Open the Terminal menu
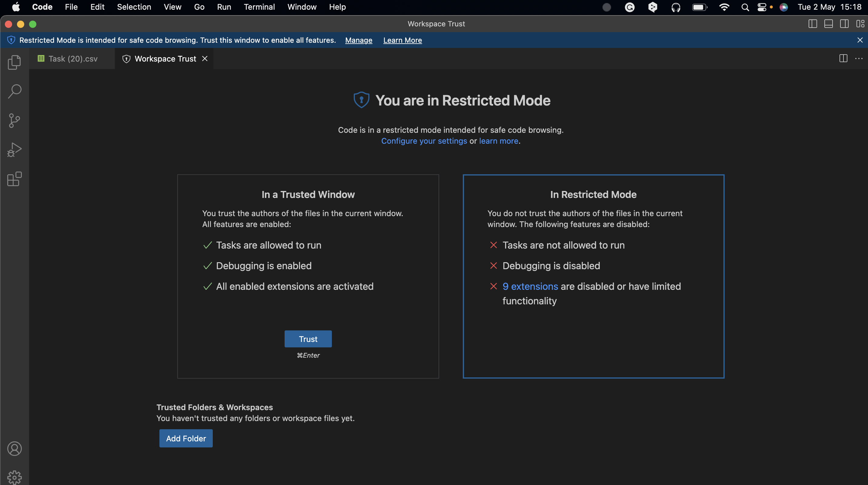The height and width of the screenshot is (485, 868). (259, 7)
